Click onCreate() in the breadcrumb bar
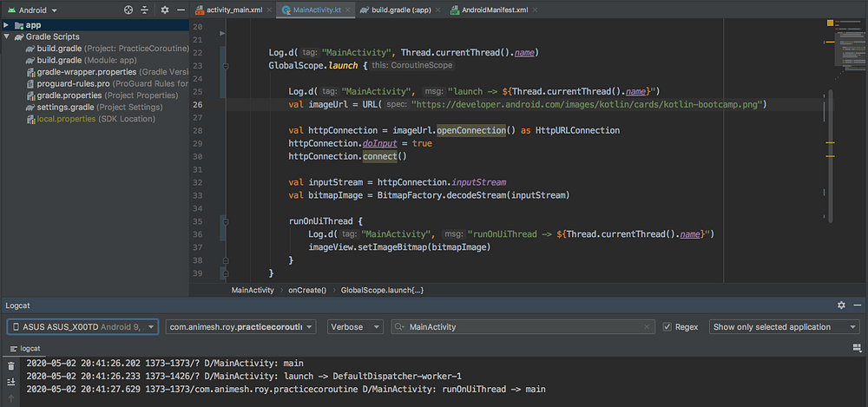 [307, 290]
